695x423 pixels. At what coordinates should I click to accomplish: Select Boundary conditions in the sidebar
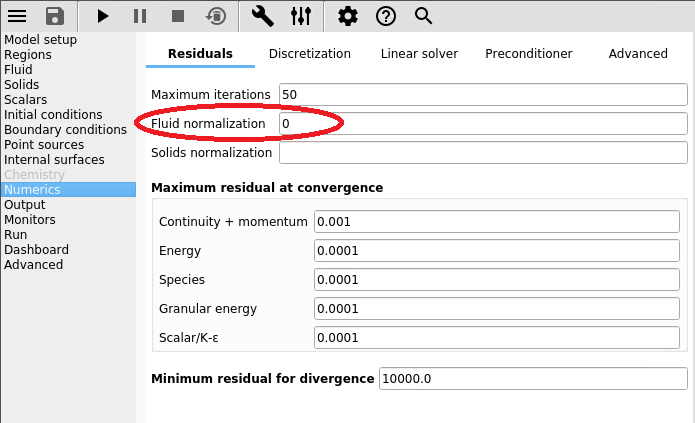pyautogui.click(x=65, y=130)
